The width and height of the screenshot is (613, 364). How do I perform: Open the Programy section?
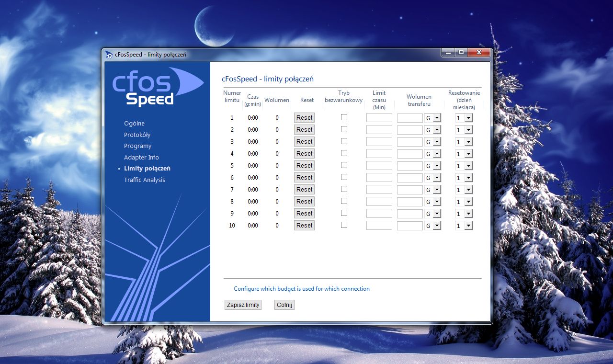point(137,146)
